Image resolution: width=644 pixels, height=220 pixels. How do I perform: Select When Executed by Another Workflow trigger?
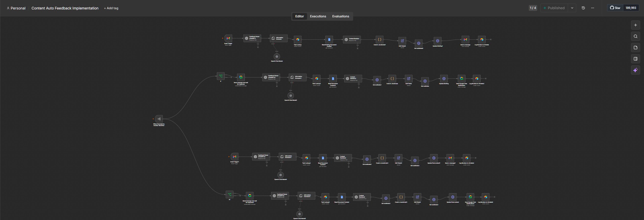(159, 119)
